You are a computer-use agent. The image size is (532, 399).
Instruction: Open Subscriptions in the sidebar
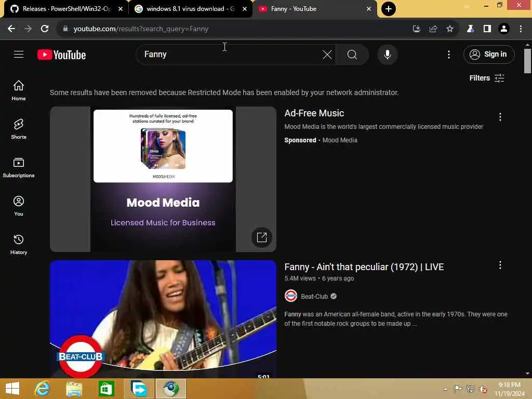pos(19,168)
